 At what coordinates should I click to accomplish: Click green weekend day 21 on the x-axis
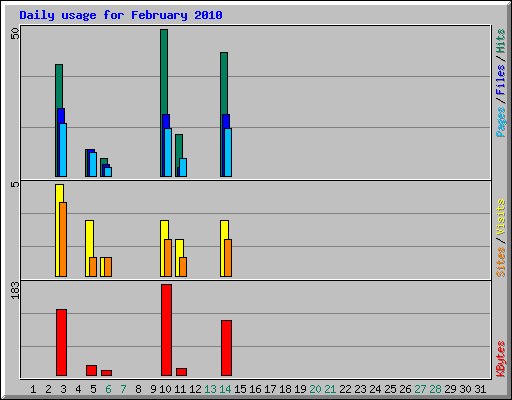click(x=330, y=389)
